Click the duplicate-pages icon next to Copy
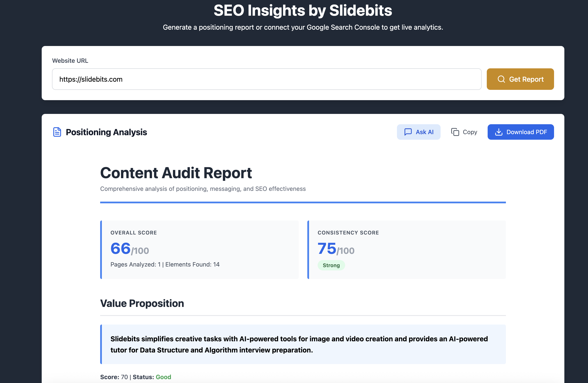588x383 pixels. [455, 132]
